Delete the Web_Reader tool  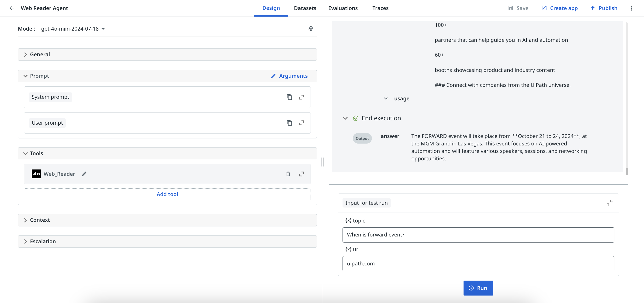click(x=288, y=174)
